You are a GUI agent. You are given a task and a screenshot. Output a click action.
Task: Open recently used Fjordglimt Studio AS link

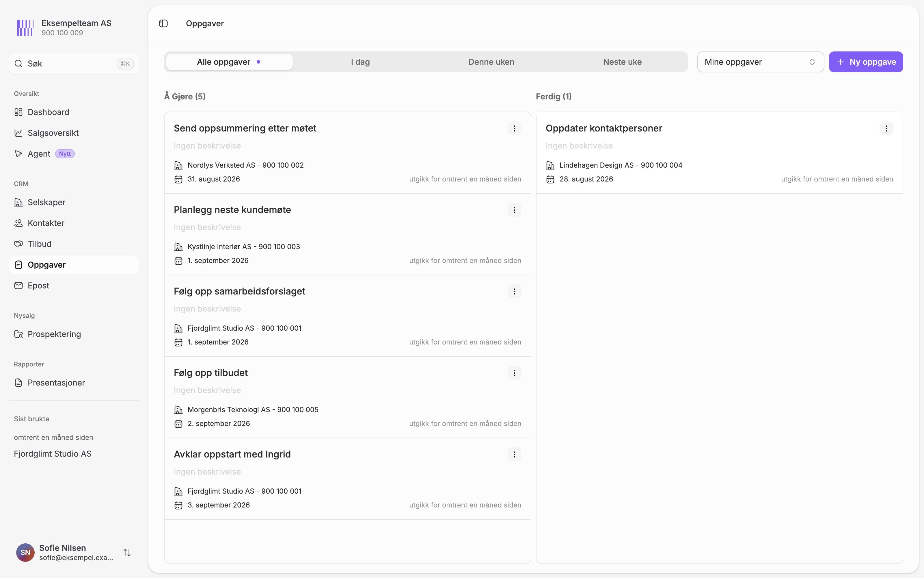click(x=53, y=454)
